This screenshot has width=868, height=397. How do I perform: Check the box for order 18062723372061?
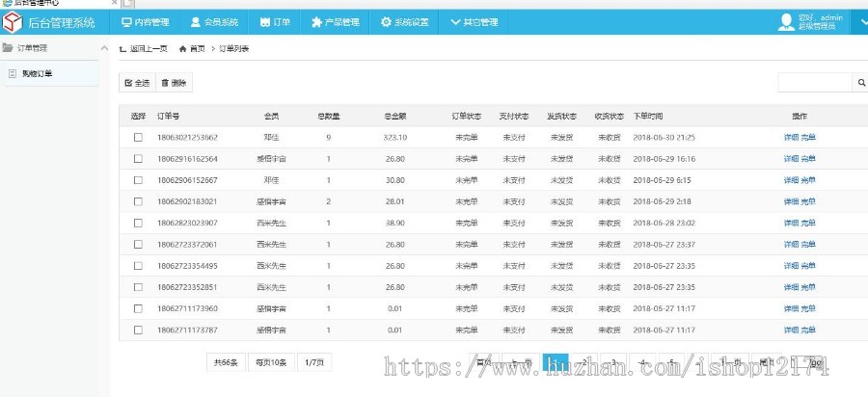(x=138, y=244)
